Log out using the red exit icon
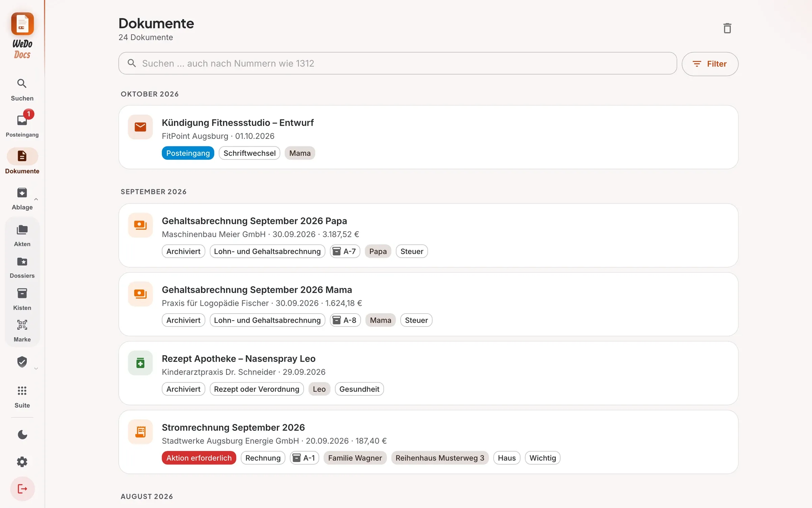Image resolution: width=812 pixels, height=508 pixels. 22,489
